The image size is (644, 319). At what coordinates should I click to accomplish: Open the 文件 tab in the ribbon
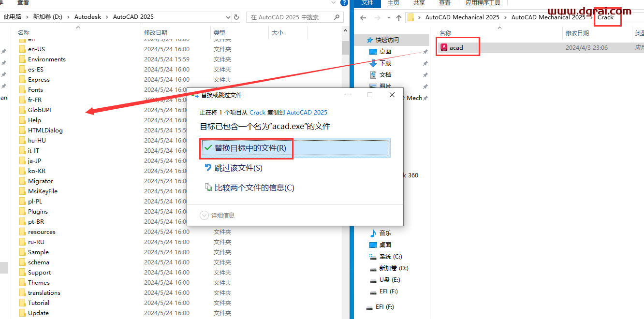point(367,3)
